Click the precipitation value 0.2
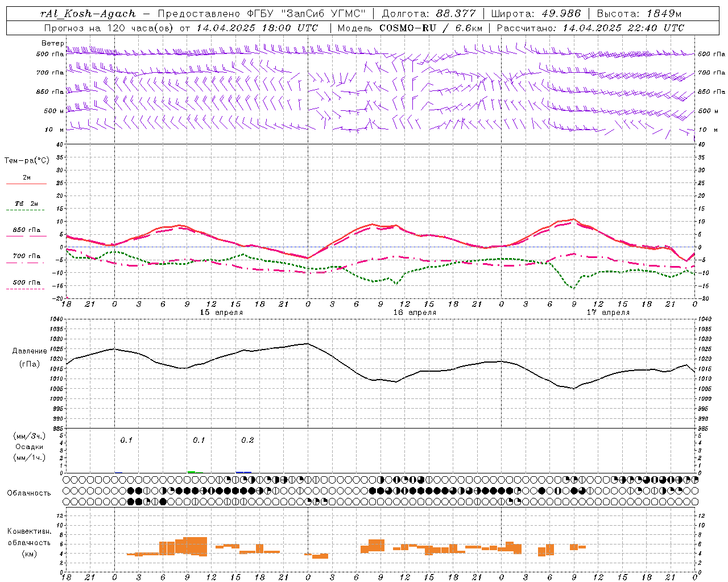 click(x=247, y=440)
